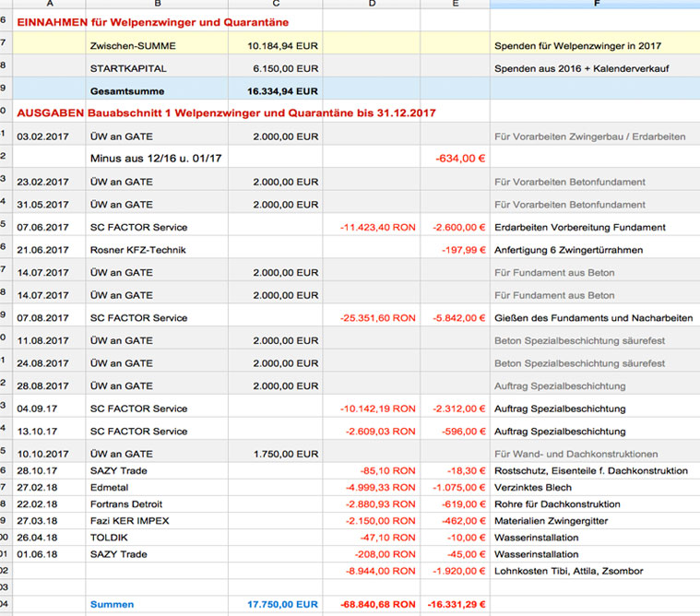Click the date cell 03.02.2017
The image size is (700, 616).
tap(49, 134)
